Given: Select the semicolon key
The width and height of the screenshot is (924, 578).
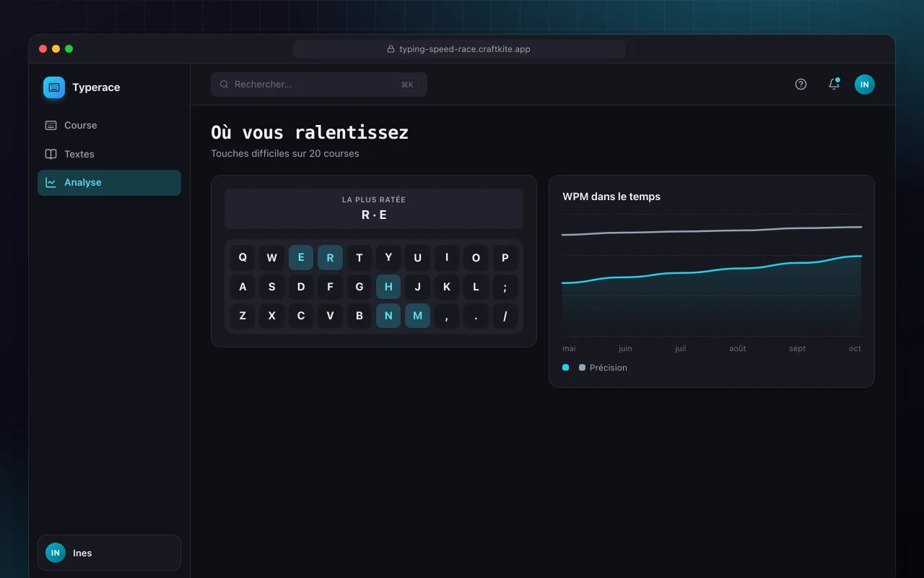Looking at the screenshot, I should 505,287.
